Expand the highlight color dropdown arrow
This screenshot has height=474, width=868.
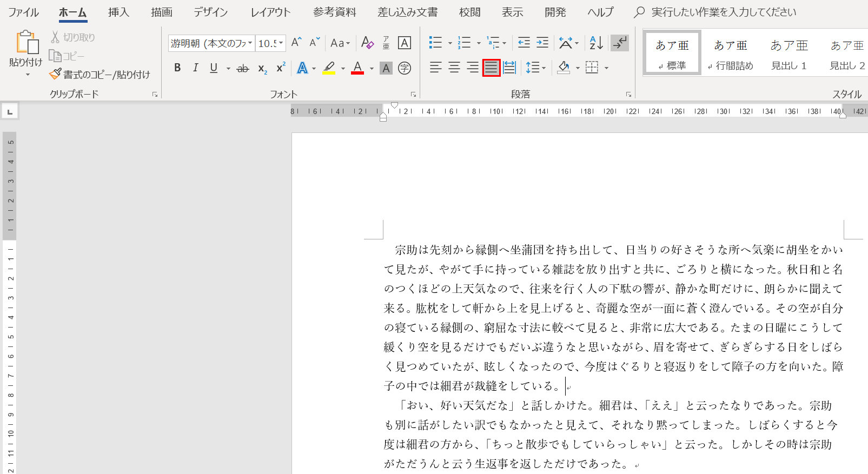pos(343,69)
